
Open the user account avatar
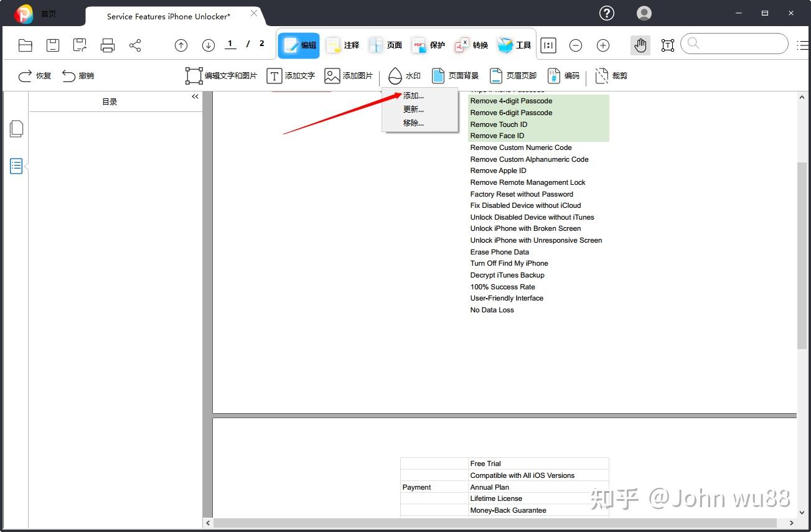point(644,13)
